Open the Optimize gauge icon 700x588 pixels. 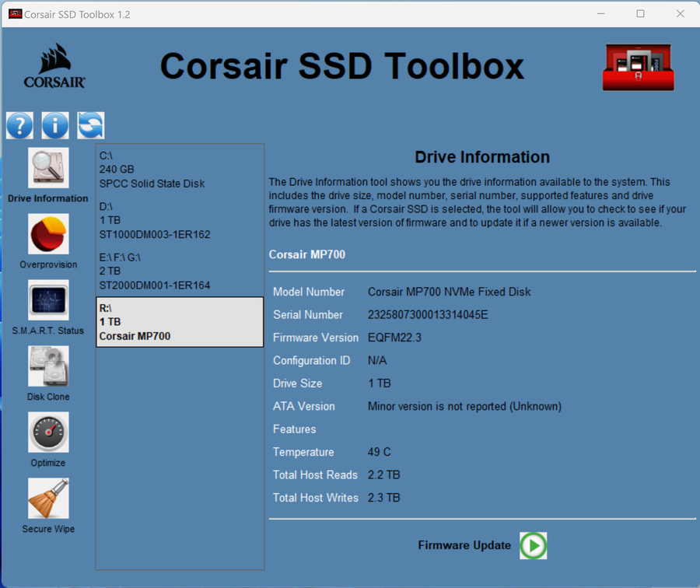tap(48, 432)
